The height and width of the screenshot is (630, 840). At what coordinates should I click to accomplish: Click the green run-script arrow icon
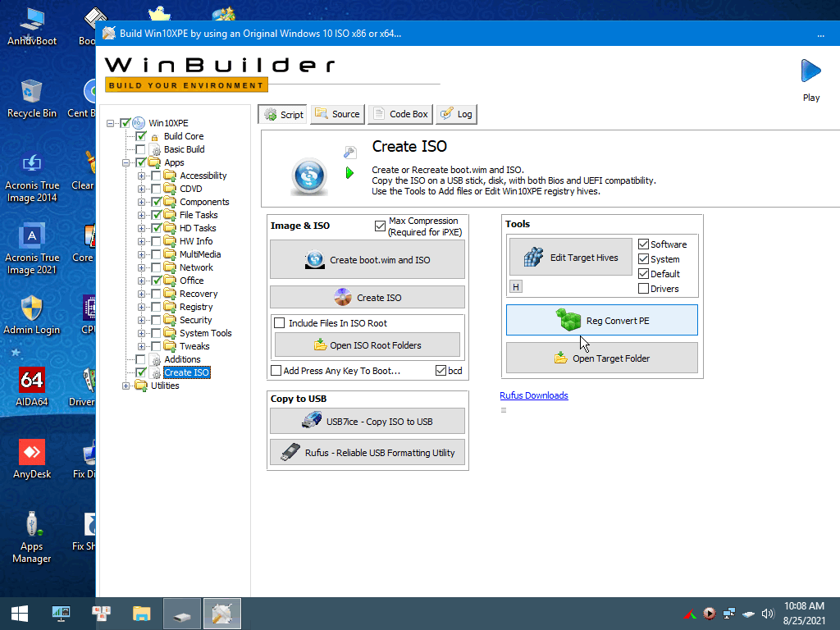tap(349, 173)
